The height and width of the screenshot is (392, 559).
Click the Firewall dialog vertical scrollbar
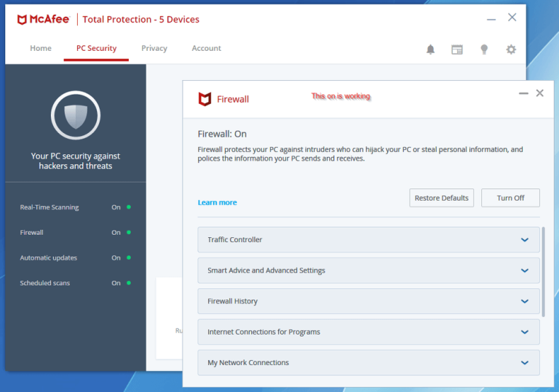543,271
